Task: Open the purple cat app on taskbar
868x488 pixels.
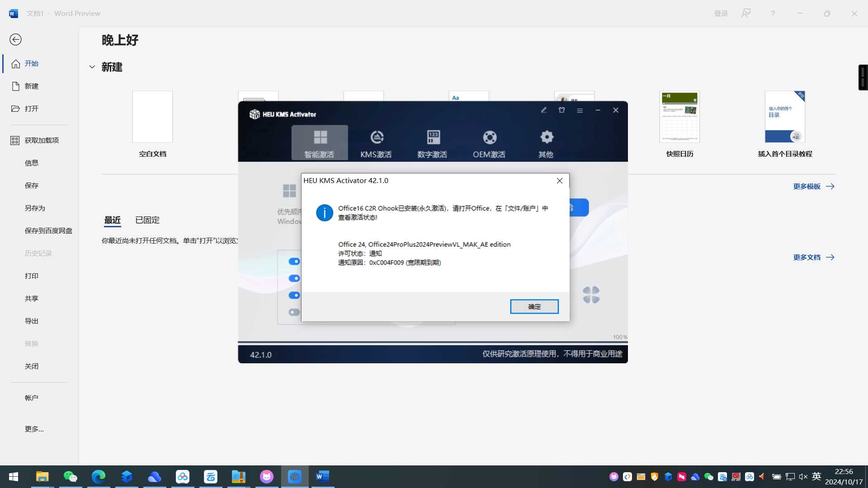Action: coord(267,477)
